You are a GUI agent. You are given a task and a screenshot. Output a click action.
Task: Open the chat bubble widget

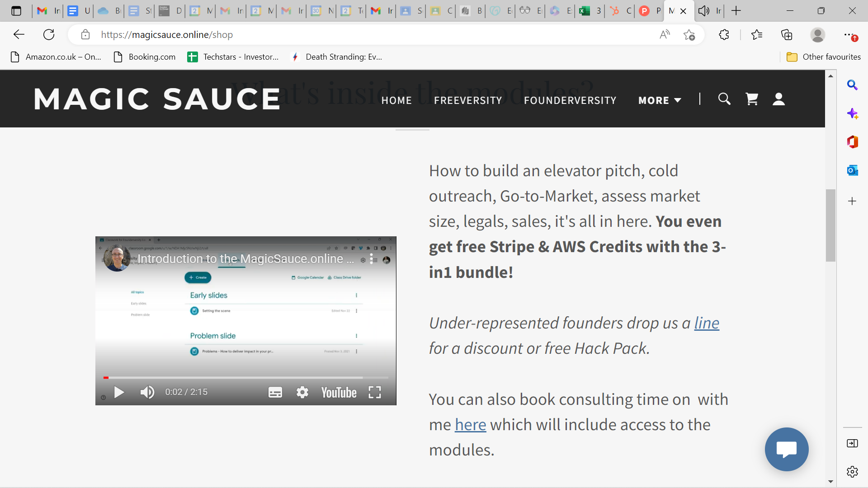pyautogui.click(x=787, y=449)
